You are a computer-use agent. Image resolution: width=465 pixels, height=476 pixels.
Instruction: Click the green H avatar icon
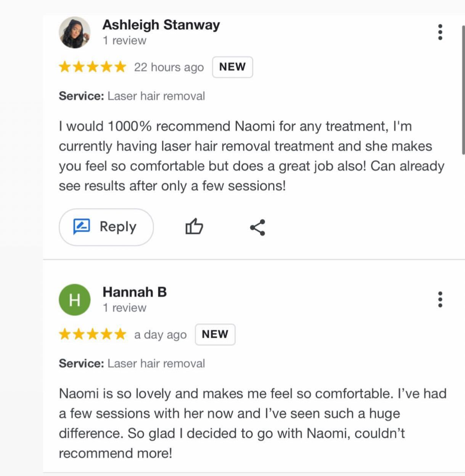click(x=75, y=300)
